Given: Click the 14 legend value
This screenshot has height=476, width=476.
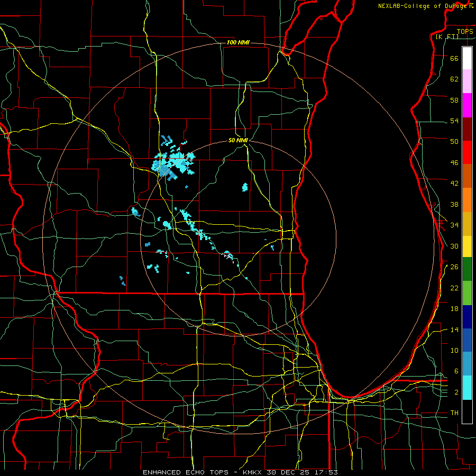Looking at the screenshot, I should coord(454,330).
